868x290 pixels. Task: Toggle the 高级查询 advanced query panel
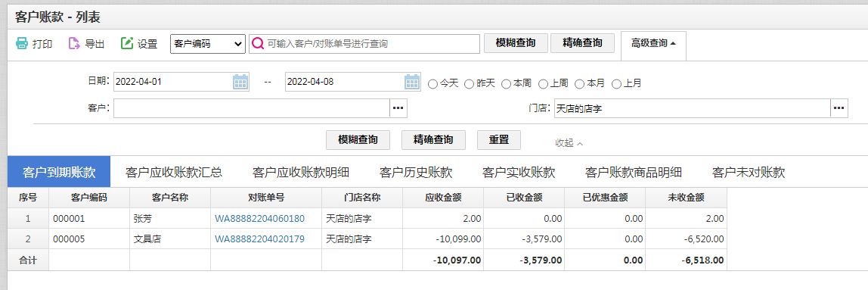coord(654,44)
